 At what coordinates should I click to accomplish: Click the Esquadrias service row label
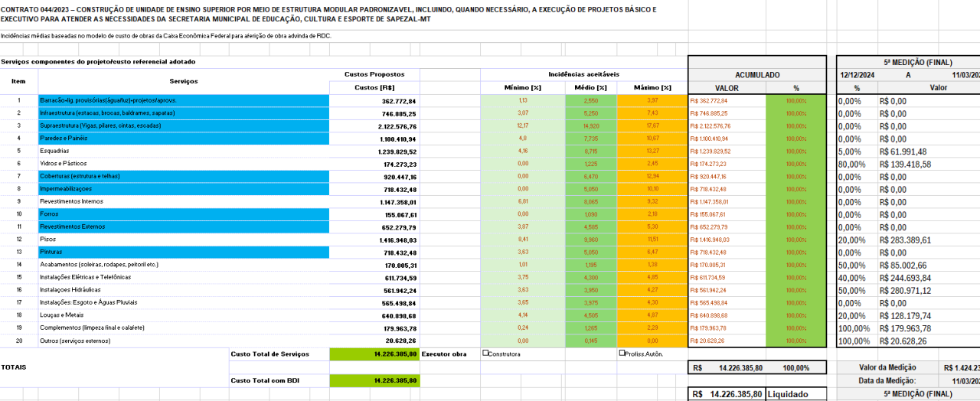point(55,151)
